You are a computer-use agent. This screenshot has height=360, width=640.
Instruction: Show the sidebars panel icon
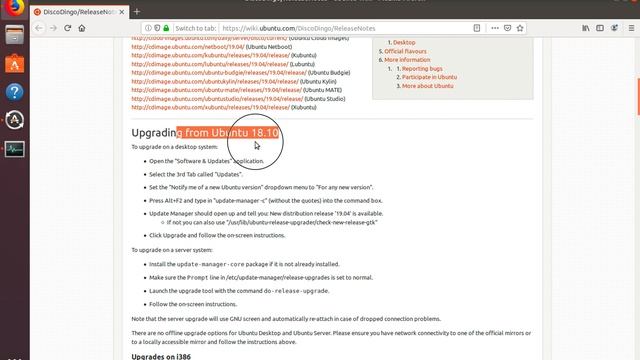click(x=600, y=28)
